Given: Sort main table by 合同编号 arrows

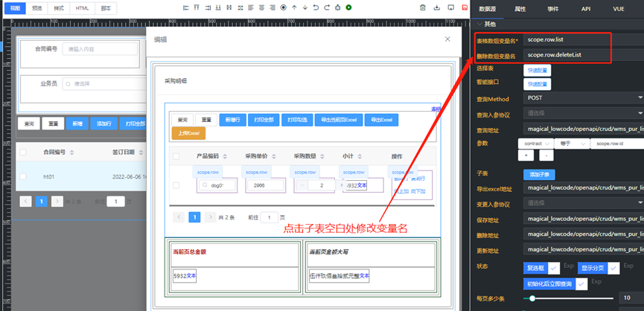Looking at the screenshot, I should click(72, 153).
